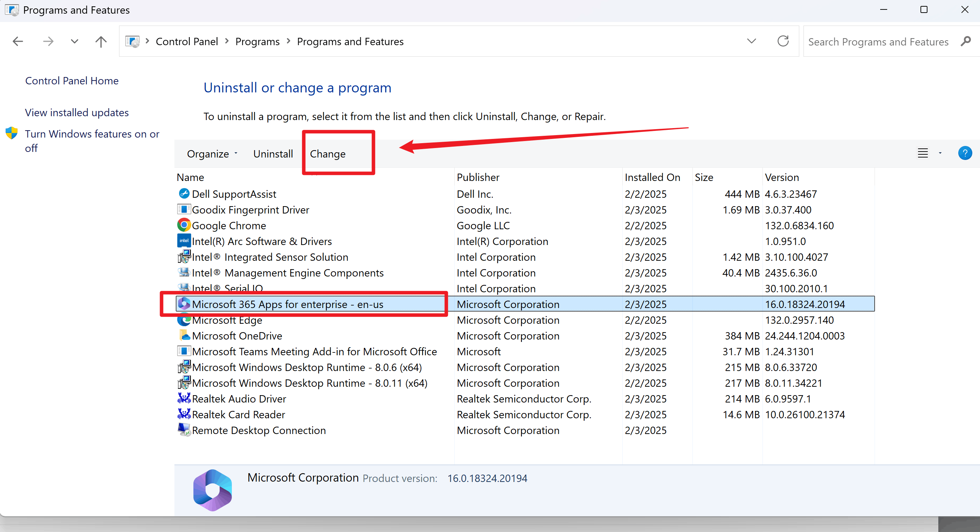Click the Change toolbar button
The width and height of the screenshot is (980, 532).
(327, 154)
